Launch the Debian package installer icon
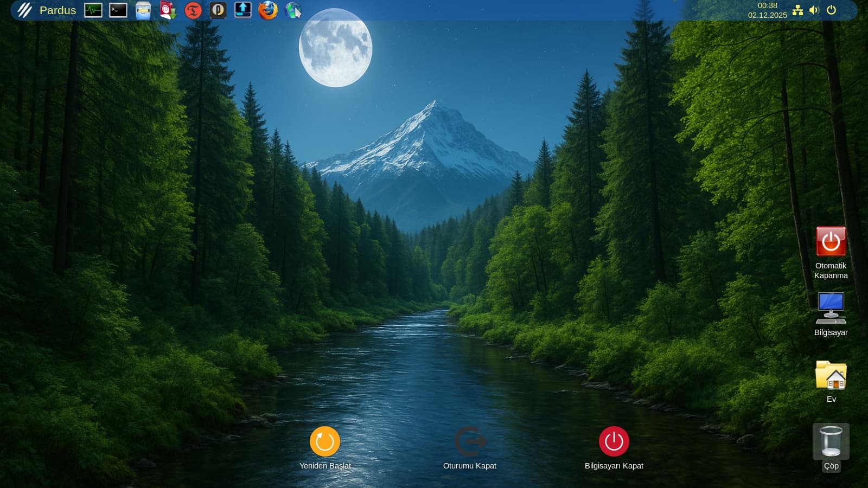868x488 pixels. pyautogui.click(x=168, y=10)
